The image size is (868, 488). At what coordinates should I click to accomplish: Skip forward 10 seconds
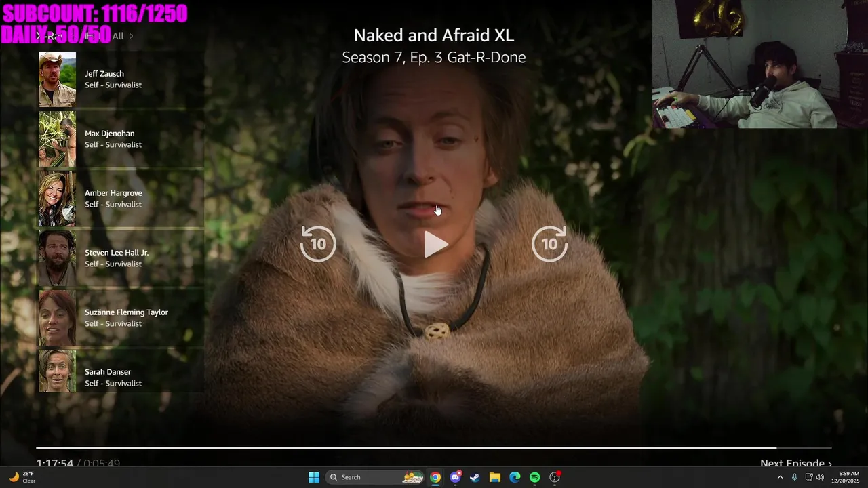(549, 243)
